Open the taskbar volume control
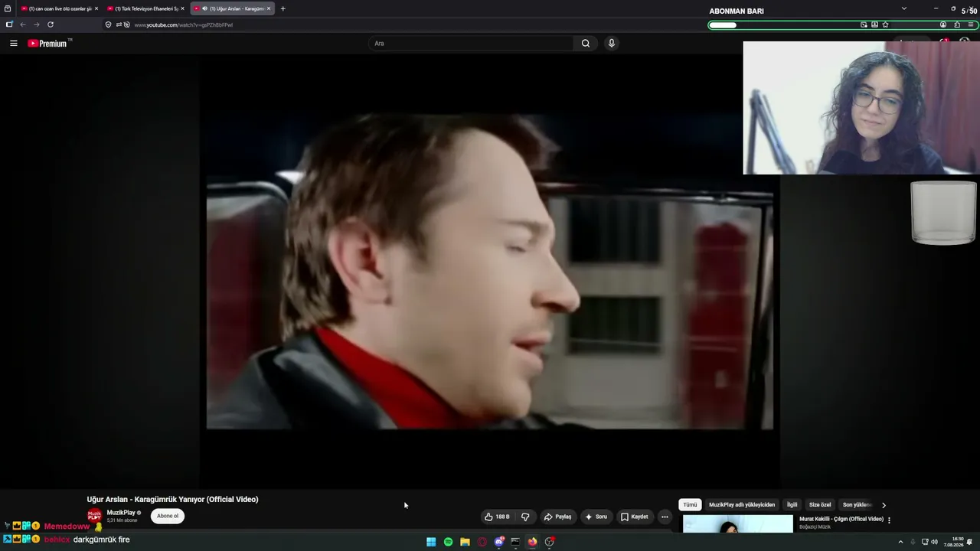This screenshot has width=980, height=551. pyautogui.click(x=934, y=542)
